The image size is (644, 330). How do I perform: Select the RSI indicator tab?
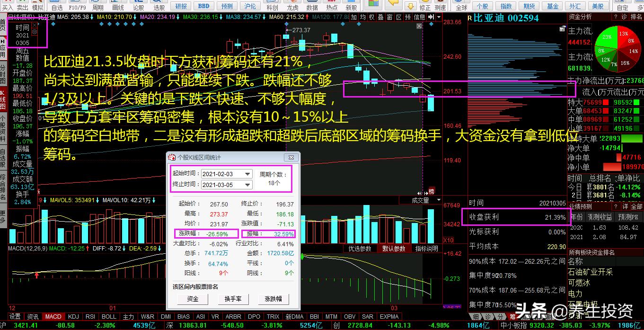click(x=90, y=316)
